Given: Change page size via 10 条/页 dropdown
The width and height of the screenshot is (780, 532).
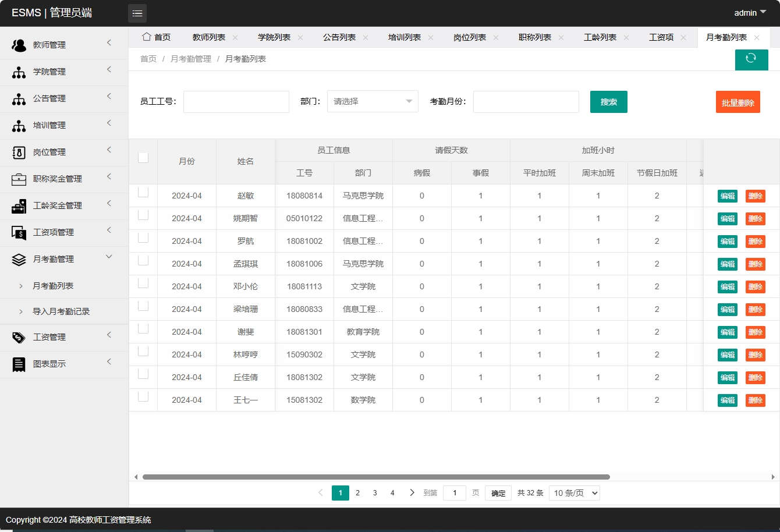Looking at the screenshot, I should pyautogui.click(x=574, y=492).
